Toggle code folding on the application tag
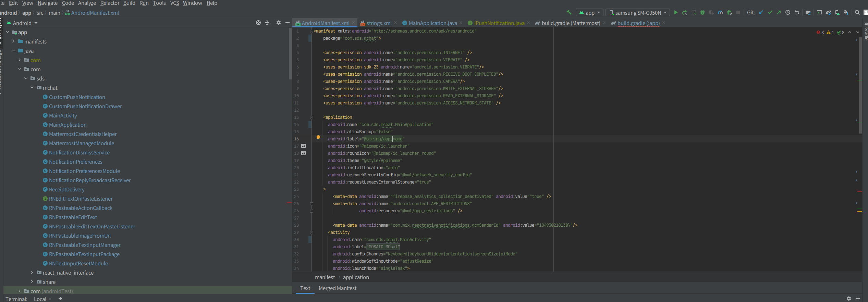 [x=311, y=117]
